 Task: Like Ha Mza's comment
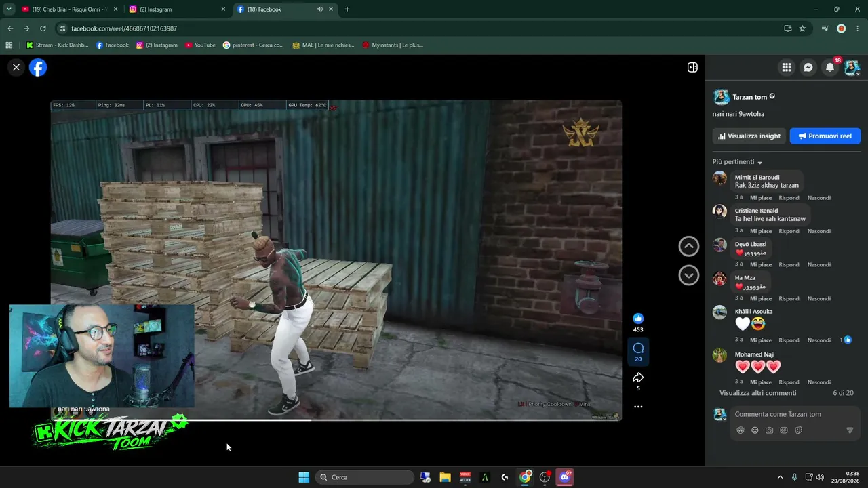[x=760, y=298]
